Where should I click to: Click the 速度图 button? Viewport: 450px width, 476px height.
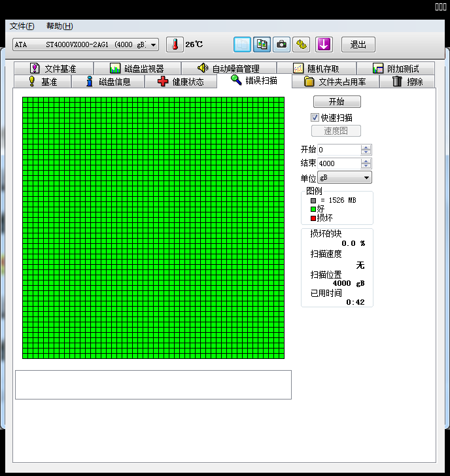click(336, 131)
